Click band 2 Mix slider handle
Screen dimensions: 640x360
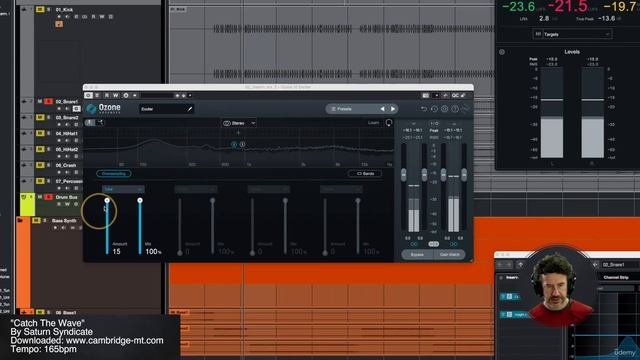point(212,200)
